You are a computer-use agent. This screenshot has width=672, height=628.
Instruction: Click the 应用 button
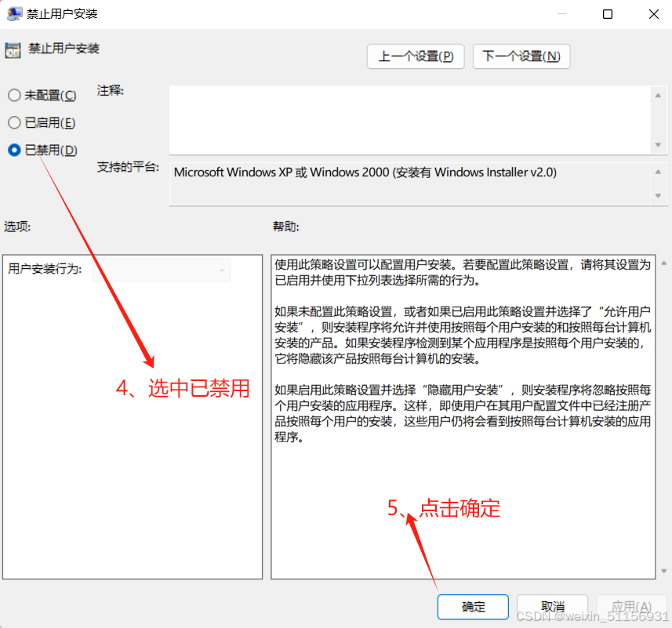pos(632,607)
